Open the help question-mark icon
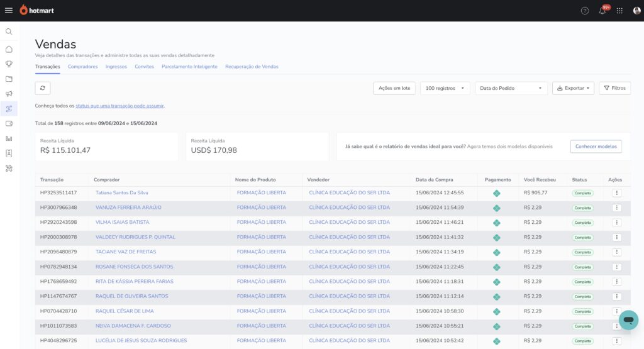 (x=584, y=11)
